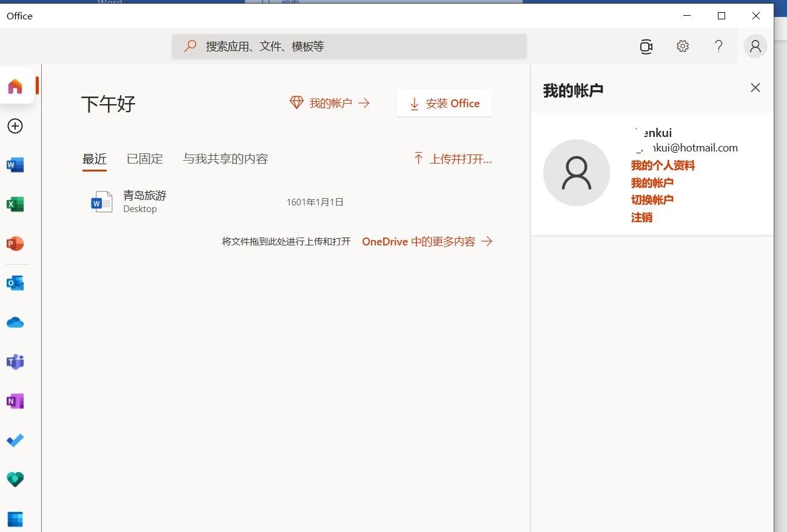Open 我的帐户 link beside the diamond icon
This screenshot has height=532, width=787.
coord(330,104)
